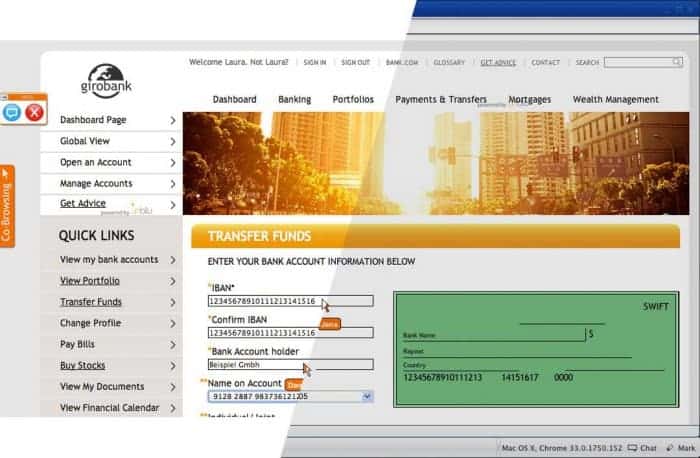The width and height of the screenshot is (700, 458).
Task: Click the Bank Account holder field
Action: [291, 364]
